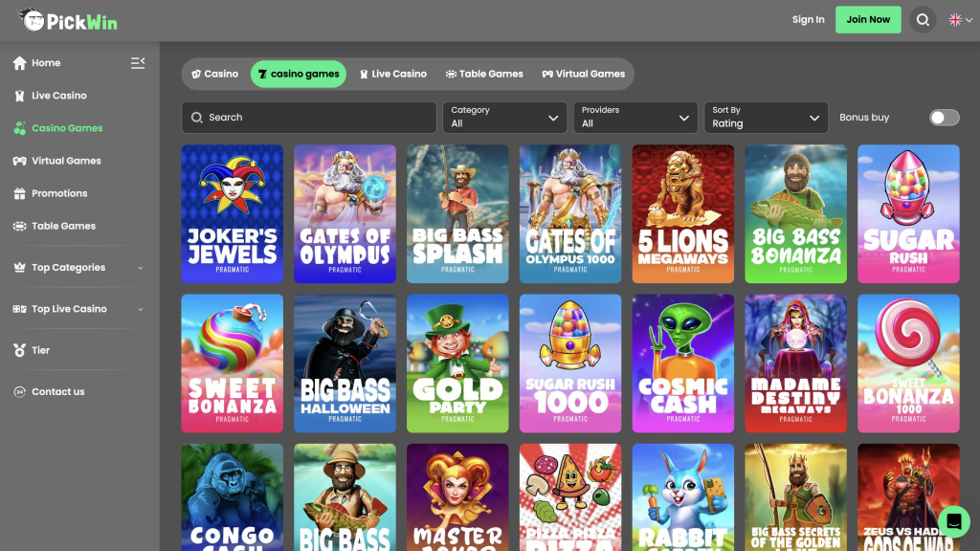The image size is (980, 551).
Task: Enable the Bonus buy switch
Action: point(944,117)
